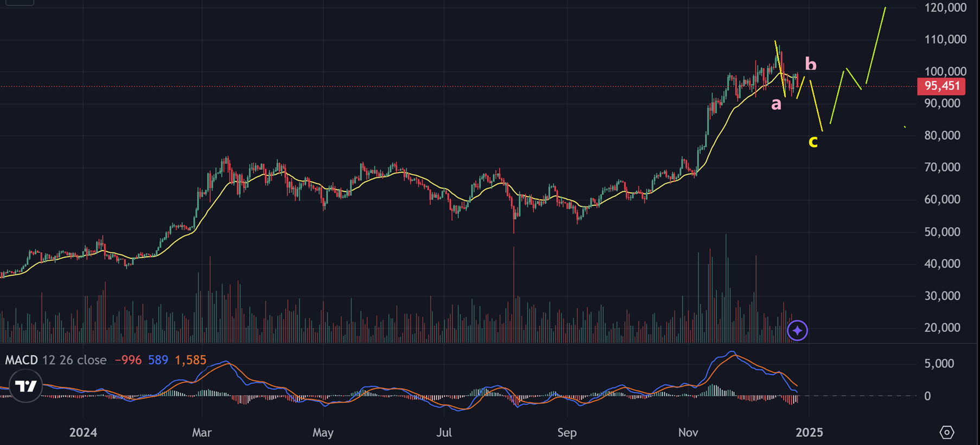
Task: Click the 50,000 price scale label
Action: pos(942,232)
